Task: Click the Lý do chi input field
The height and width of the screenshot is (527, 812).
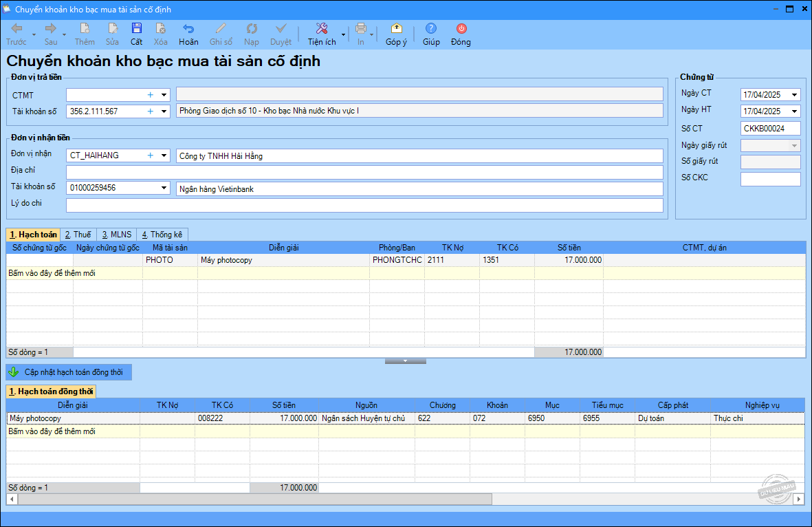Action: click(364, 205)
